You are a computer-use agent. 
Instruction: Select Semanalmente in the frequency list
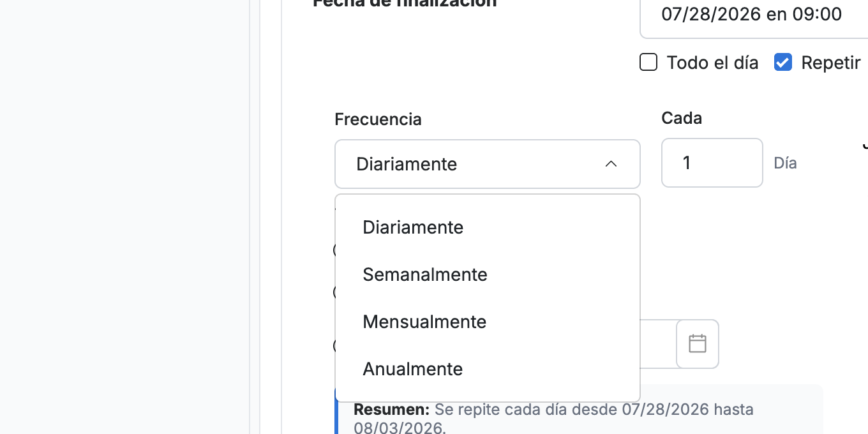pyautogui.click(x=487, y=274)
